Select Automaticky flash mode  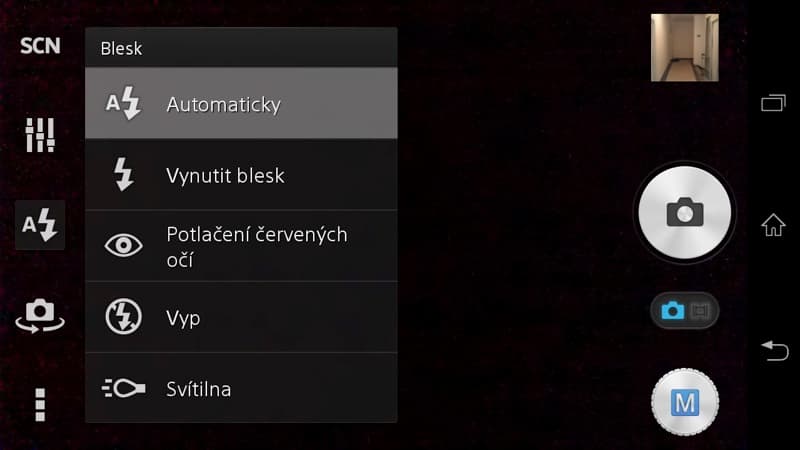(241, 104)
